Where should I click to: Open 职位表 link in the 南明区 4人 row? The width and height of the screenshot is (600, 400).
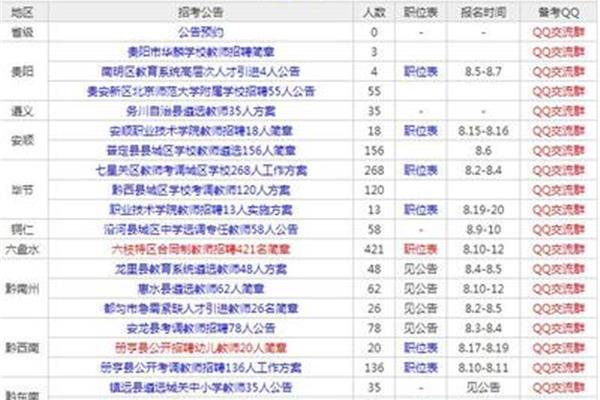point(421,72)
